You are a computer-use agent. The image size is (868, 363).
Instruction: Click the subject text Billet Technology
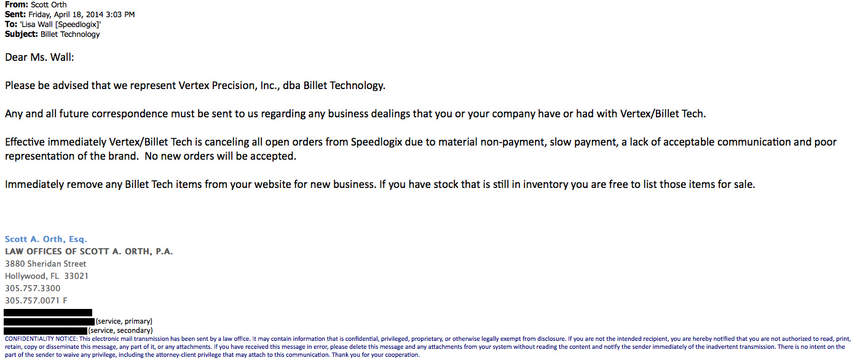click(x=70, y=34)
